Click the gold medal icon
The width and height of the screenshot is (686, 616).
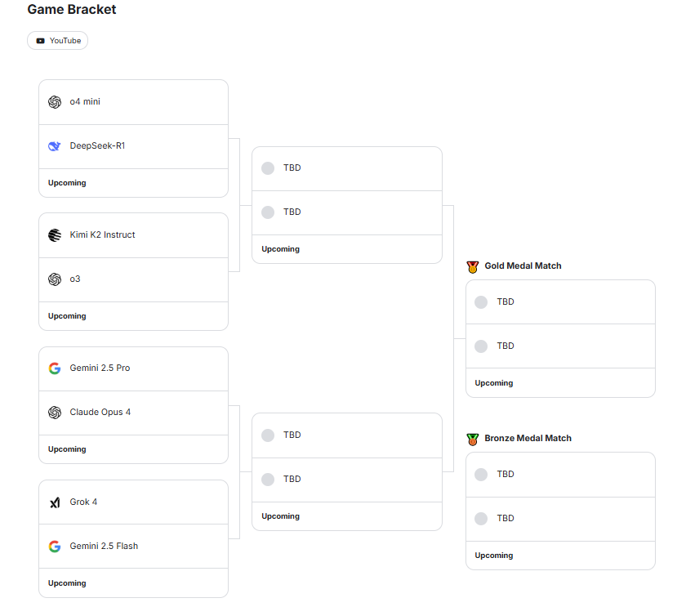473,266
